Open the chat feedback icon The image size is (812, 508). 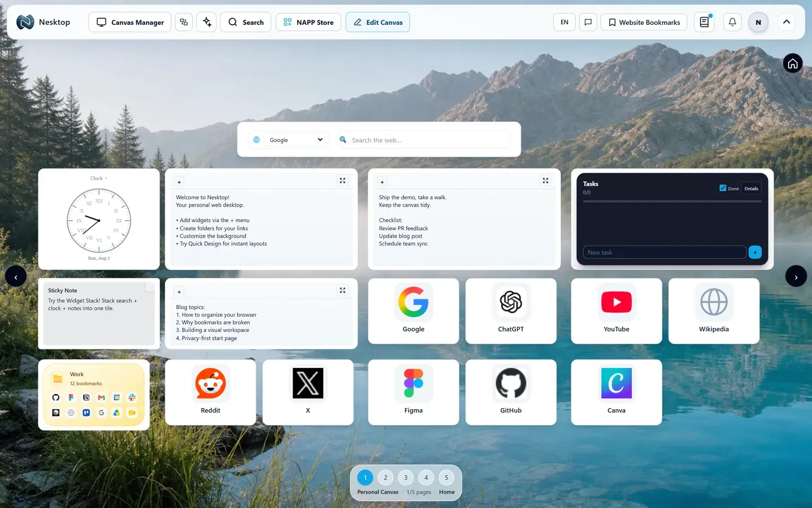[588, 22]
